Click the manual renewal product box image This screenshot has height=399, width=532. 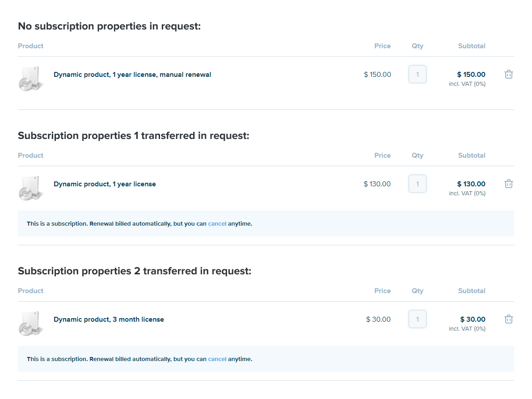31,79
